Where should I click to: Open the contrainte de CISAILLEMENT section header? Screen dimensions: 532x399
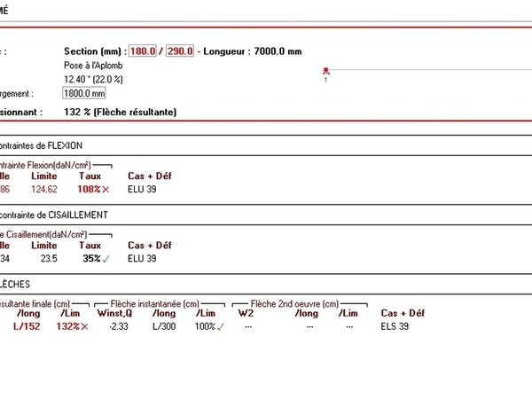53,215
